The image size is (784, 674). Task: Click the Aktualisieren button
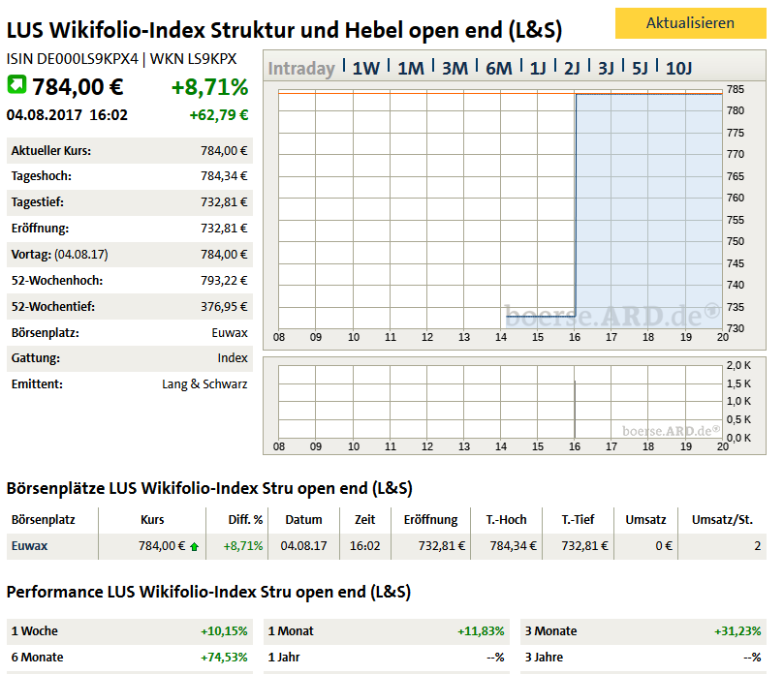coord(689,21)
